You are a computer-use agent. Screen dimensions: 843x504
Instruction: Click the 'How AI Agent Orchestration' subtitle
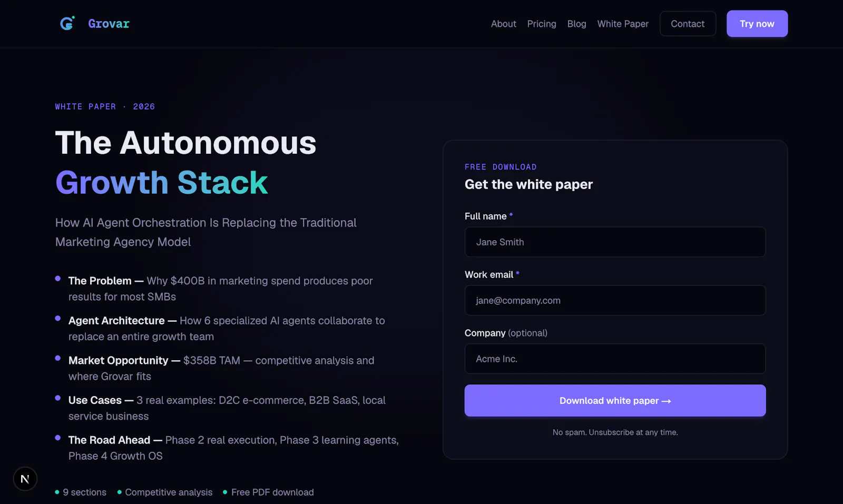[205, 232]
